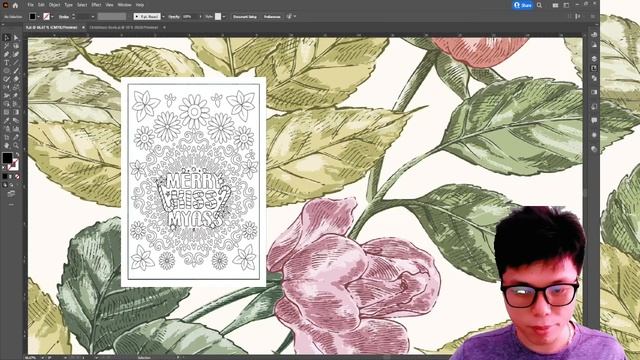Image resolution: width=640 pixels, height=360 pixels.
Task: Open the Object menu
Action: pyautogui.click(x=54, y=5)
